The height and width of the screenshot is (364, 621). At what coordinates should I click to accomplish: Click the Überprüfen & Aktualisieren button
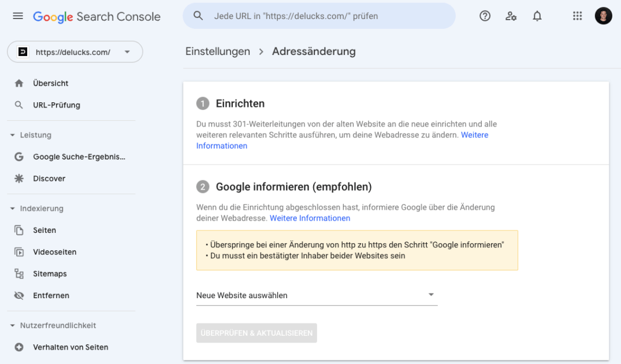[x=256, y=333]
